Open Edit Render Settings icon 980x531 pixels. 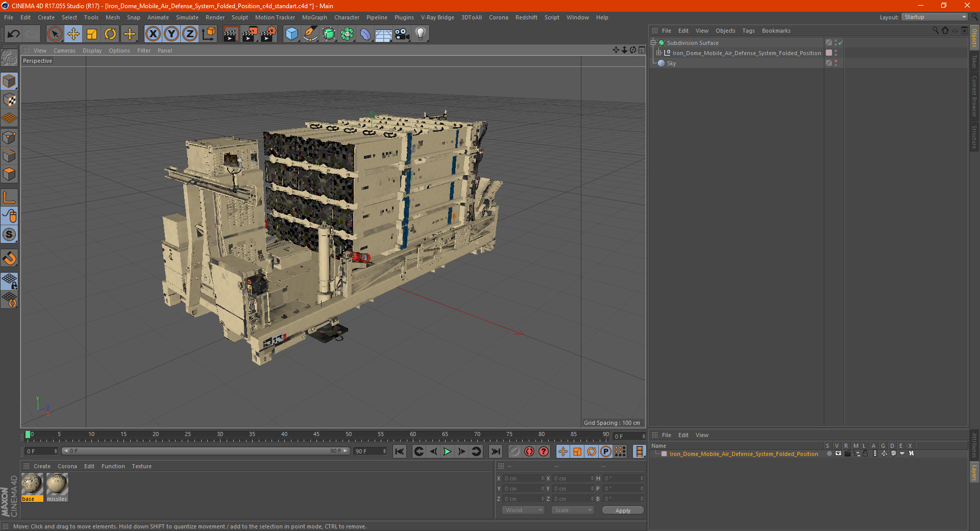(x=268, y=34)
